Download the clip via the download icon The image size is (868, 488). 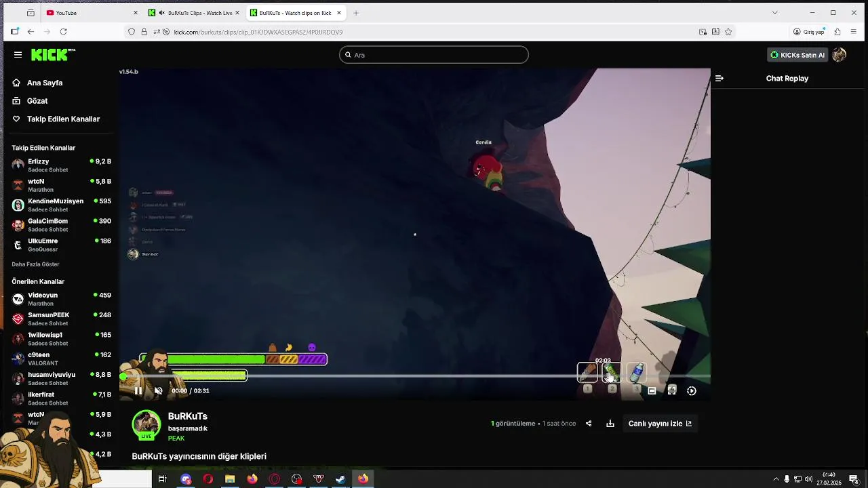point(610,424)
